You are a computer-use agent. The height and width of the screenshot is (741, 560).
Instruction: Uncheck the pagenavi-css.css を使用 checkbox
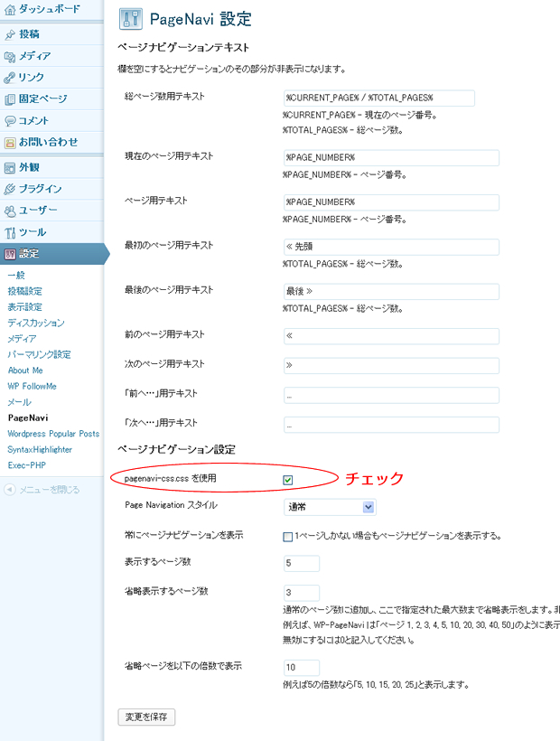[288, 479]
